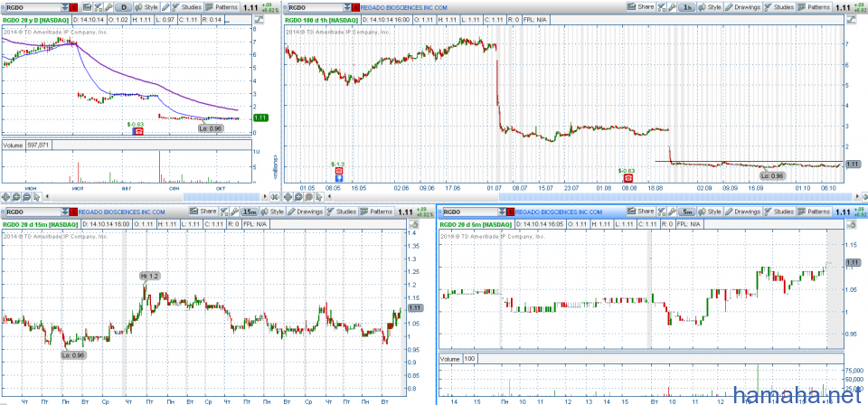The width and height of the screenshot is (868, 405).
Task: Click Volume label in 5m chart pane
Action: (x=450, y=359)
